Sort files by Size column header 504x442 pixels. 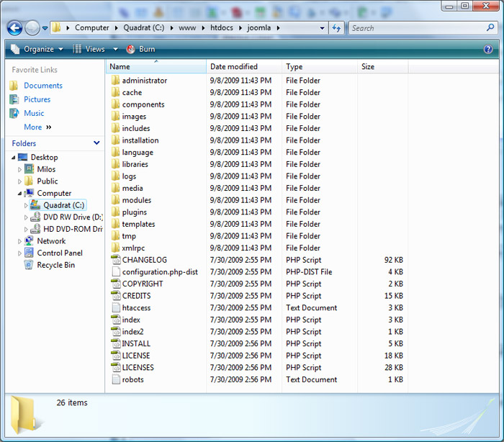click(x=368, y=66)
